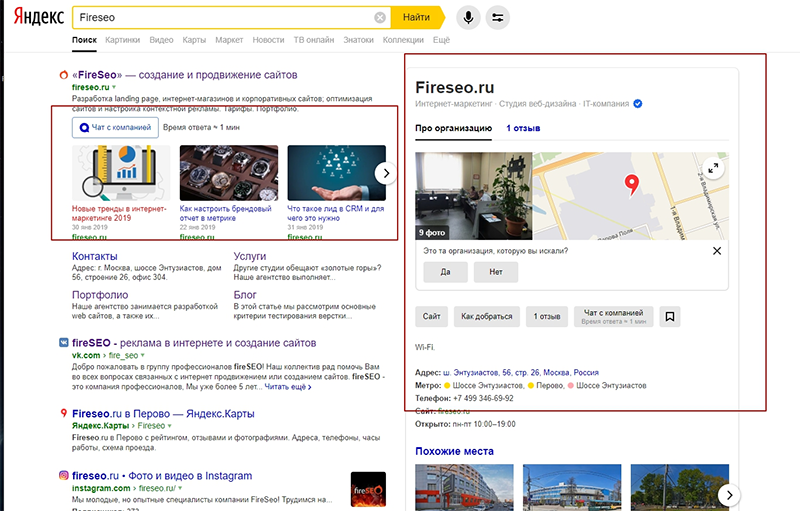This screenshot has width=800, height=511.
Task: Click "Чат с компанией" under first result
Action: (x=115, y=127)
